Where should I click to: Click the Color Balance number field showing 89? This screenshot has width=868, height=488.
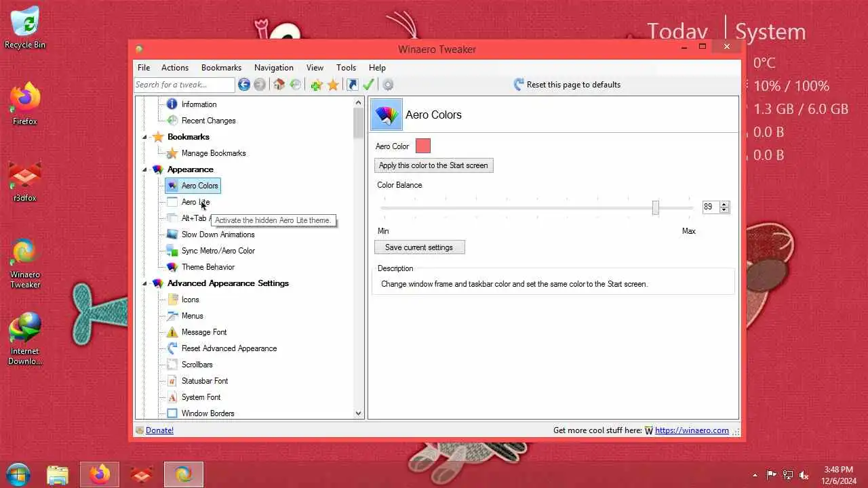pyautogui.click(x=711, y=207)
